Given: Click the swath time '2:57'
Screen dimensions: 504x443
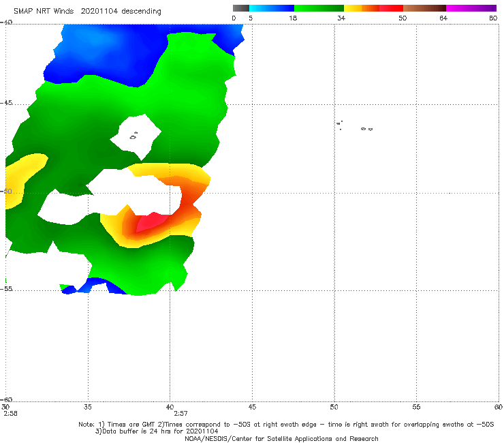Looking at the screenshot, I should tap(180, 414).
